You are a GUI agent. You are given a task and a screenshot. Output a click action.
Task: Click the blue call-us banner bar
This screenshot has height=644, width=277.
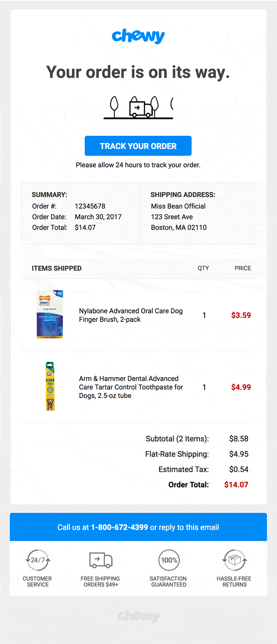138,527
